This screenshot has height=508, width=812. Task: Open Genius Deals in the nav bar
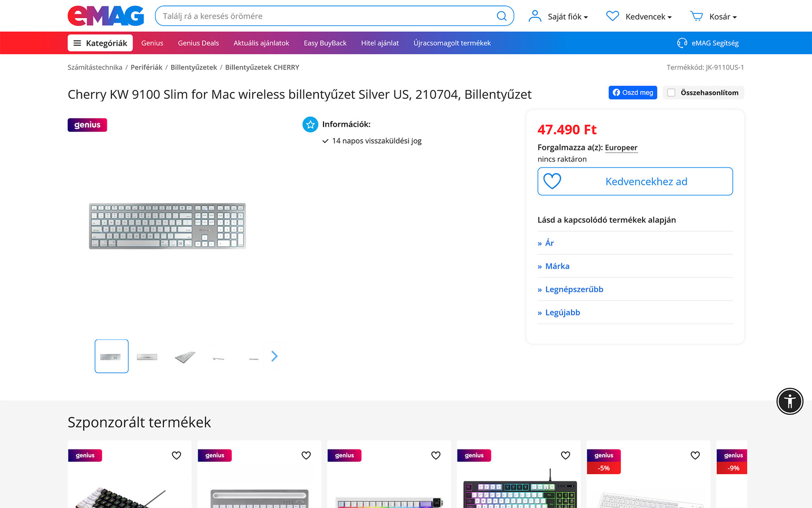tap(198, 43)
